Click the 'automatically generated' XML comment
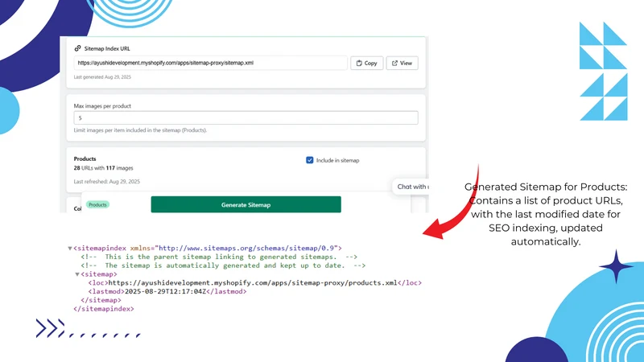Image resolution: width=644 pixels, height=362 pixels. click(x=223, y=265)
